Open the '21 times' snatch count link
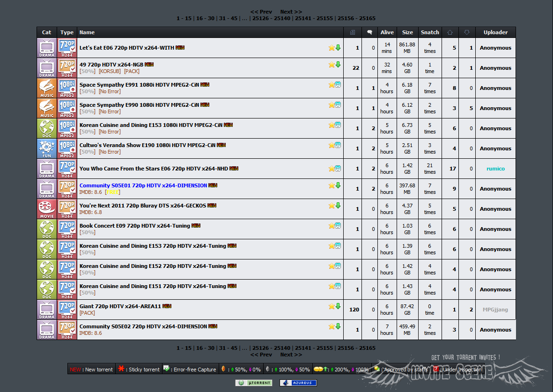This screenshot has height=392, width=553. 430,169
